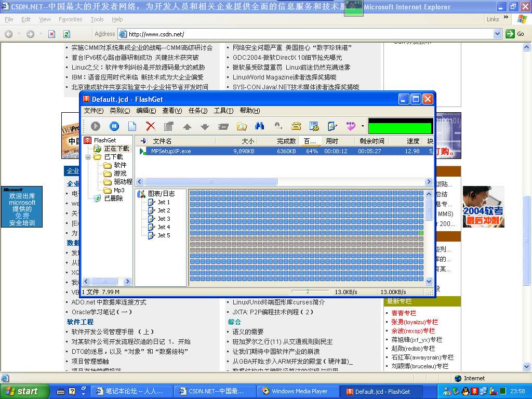The height and width of the screenshot is (399, 532).
Task: Click the Go button in Internet Explorer
Action: (515, 34)
